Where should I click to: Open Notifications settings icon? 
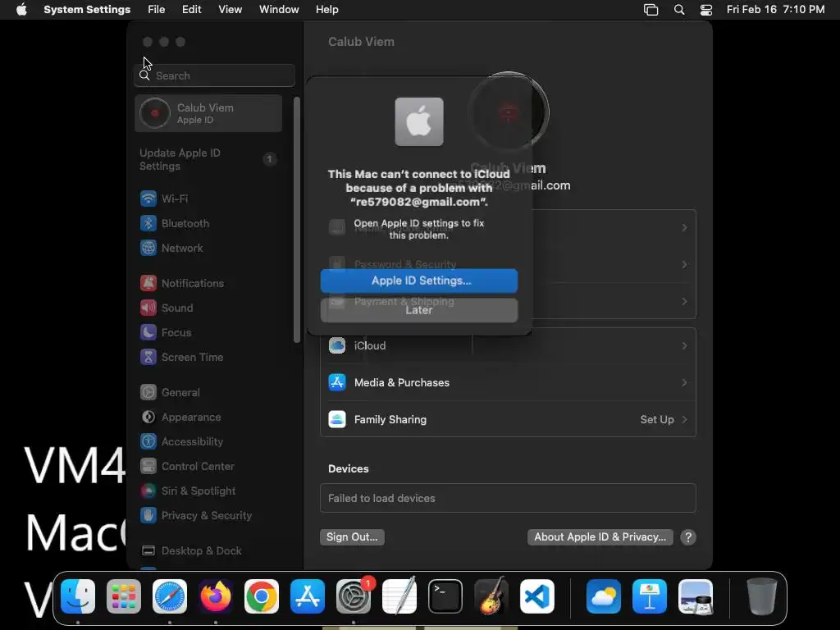click(148, 283)
